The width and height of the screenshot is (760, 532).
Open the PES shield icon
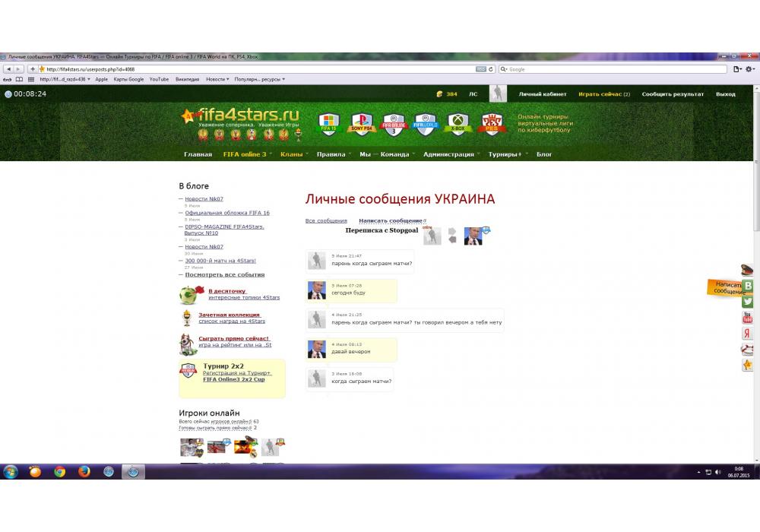click(x=492, y=124)
